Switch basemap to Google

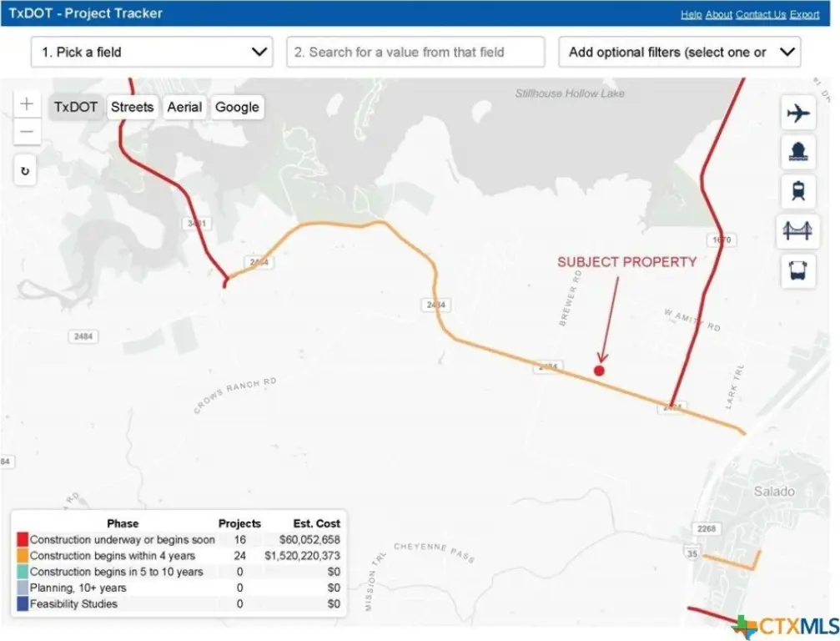point(237,107)
